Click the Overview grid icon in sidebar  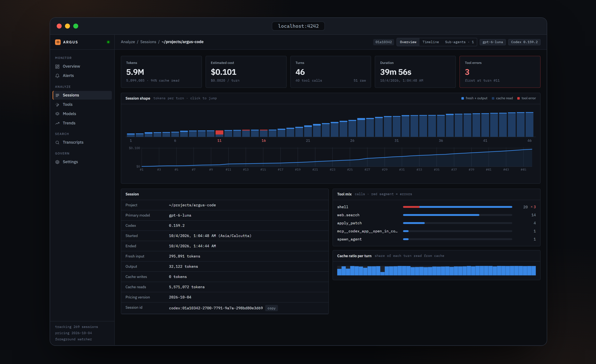click(x=57, y=66)
